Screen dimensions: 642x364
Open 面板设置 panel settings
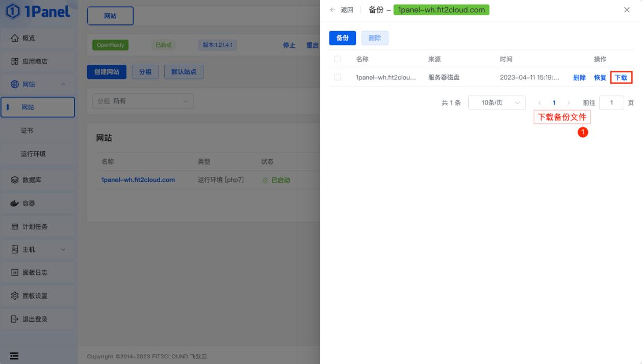(x=38, y=296)
